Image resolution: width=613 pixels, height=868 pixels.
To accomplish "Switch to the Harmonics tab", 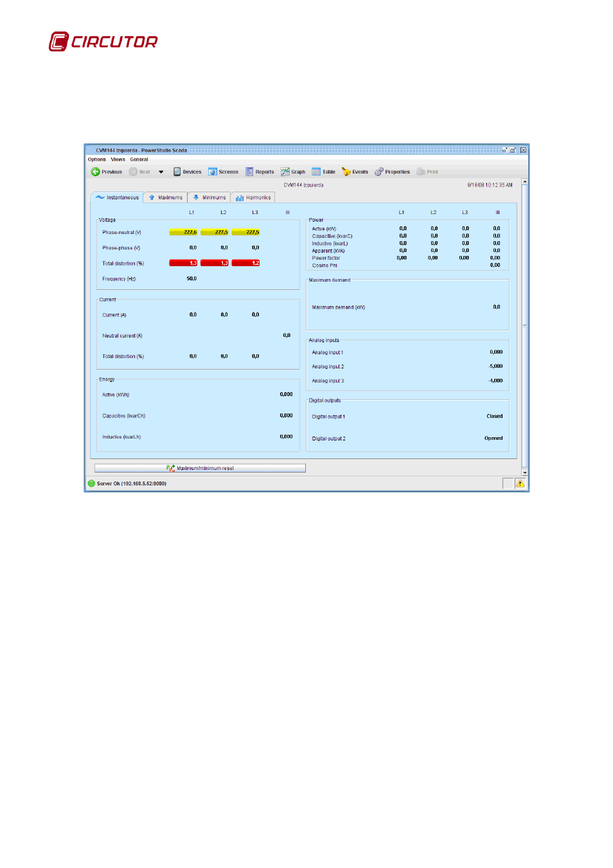I will point(253,197).
